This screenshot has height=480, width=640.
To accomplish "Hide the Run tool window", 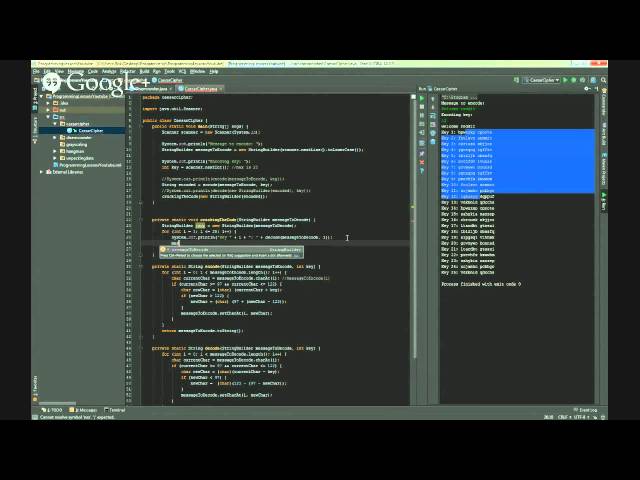I will coord(596,89).
